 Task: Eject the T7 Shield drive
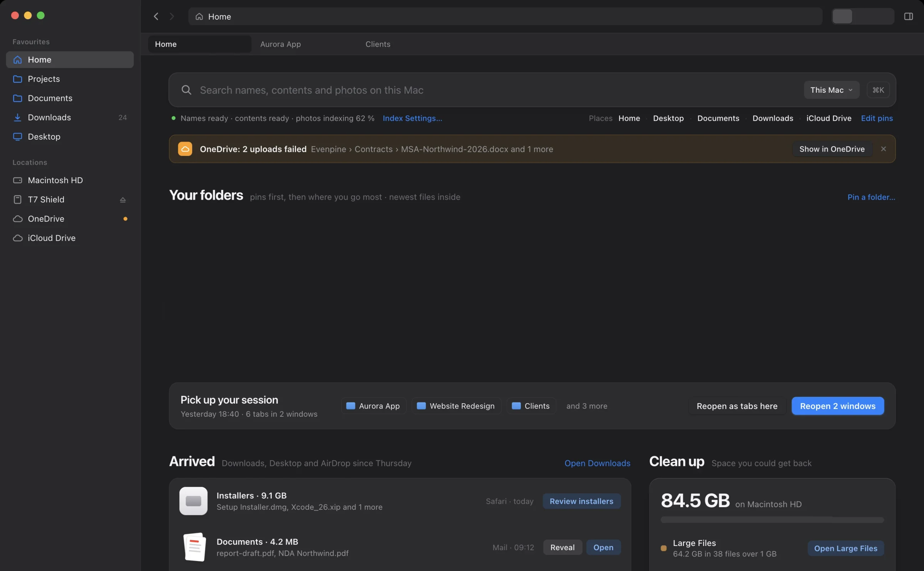pyautogui.click(x=122, y=200)
